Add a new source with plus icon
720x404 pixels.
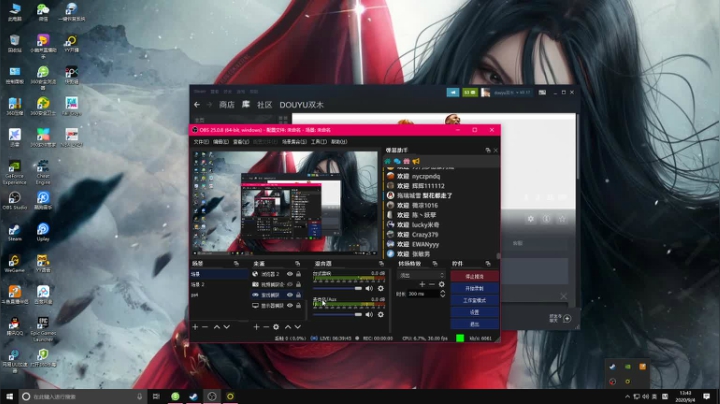point(256,327)
